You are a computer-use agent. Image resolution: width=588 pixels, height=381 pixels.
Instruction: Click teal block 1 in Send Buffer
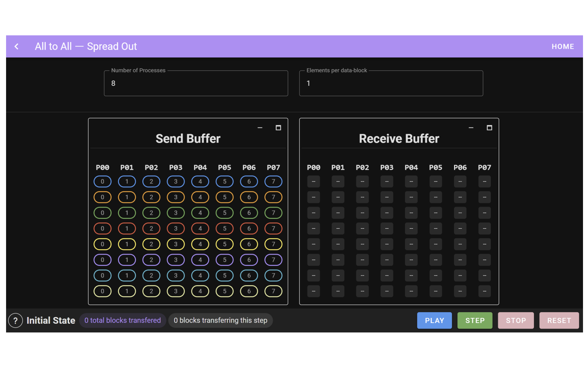tap(127, 276)
